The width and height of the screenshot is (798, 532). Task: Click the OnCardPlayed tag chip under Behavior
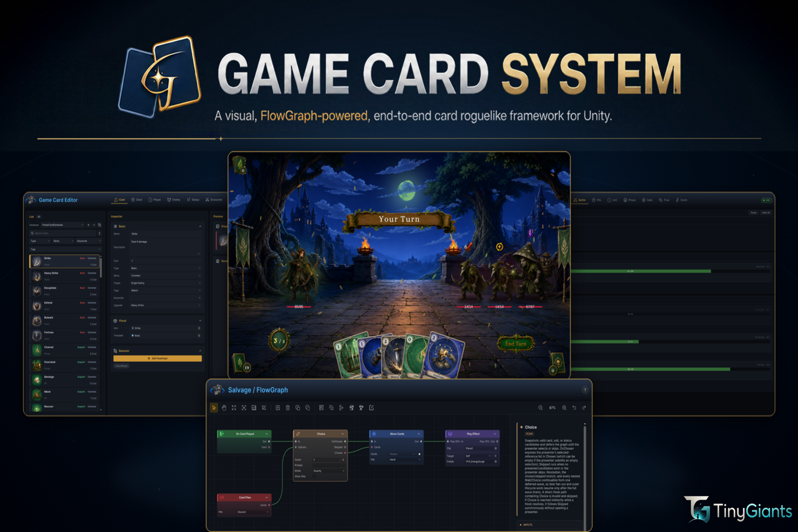(122, 366)
